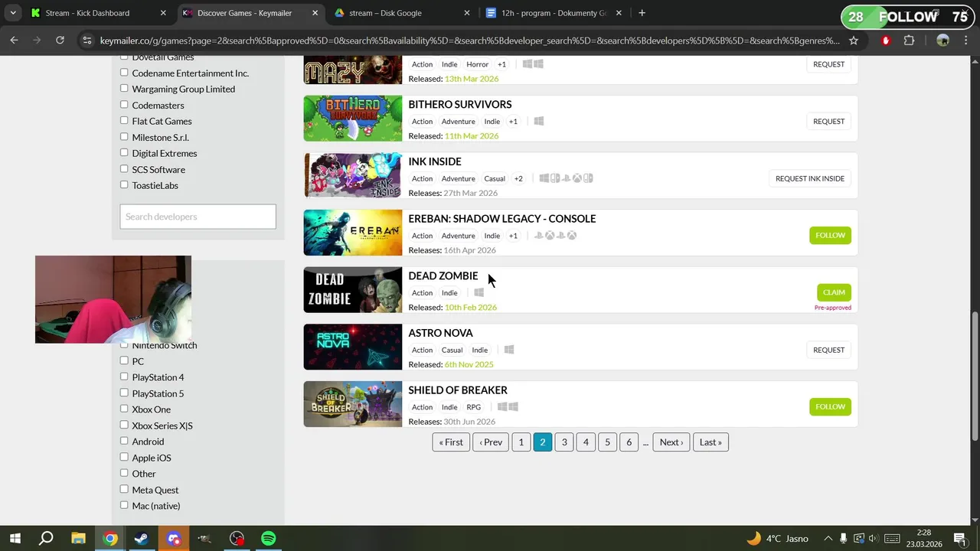Focus the Search developers field
Image resolution: width=980 pixels, height=551 pixels.
tap(198, 217)
